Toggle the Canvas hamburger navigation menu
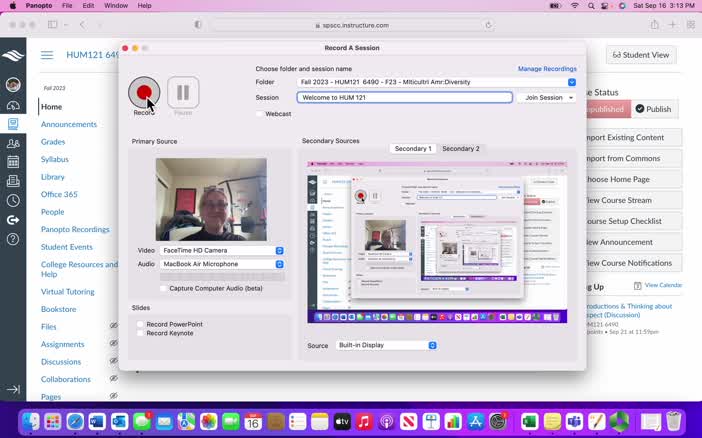 (x=47, y=55)
